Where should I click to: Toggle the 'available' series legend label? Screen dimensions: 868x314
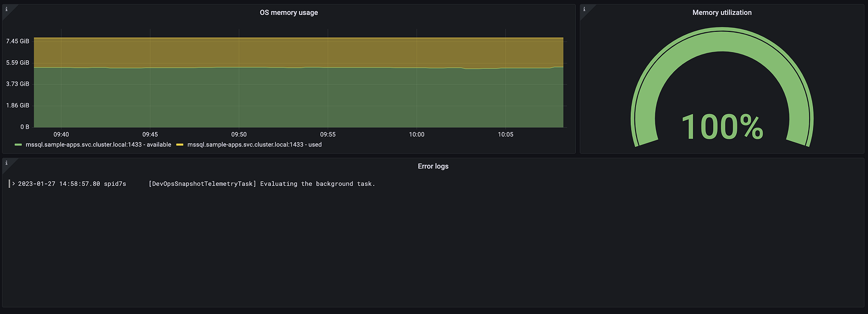(x=98, y=144)
